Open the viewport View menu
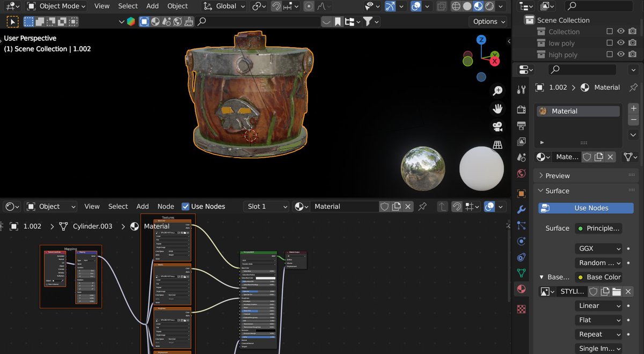 pyautogui.click(x=102, y=6)
